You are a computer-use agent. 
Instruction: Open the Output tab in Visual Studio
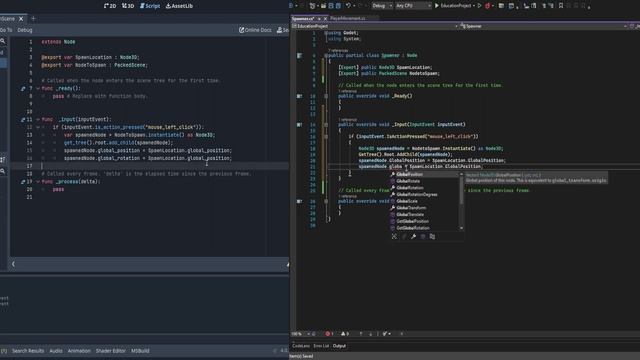click(339, 346)
